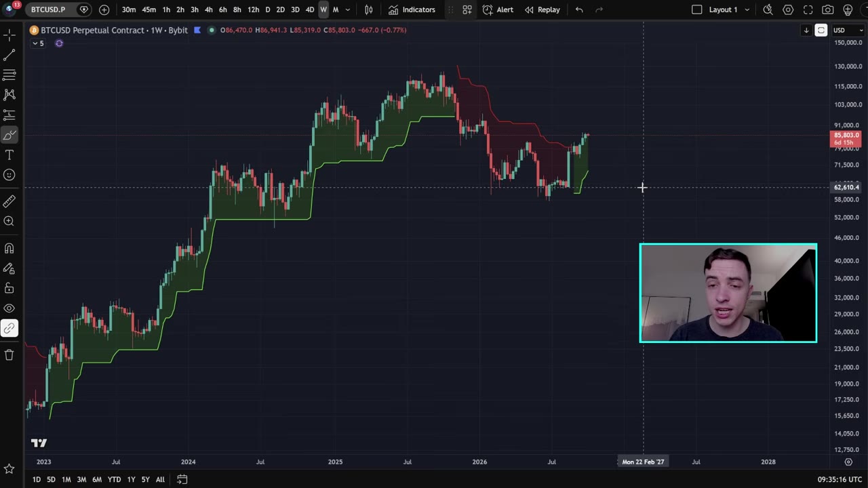Select the crosshair cursor tool
The height and width of the screenshot is (488, 868).
click(x=9, y=34)
